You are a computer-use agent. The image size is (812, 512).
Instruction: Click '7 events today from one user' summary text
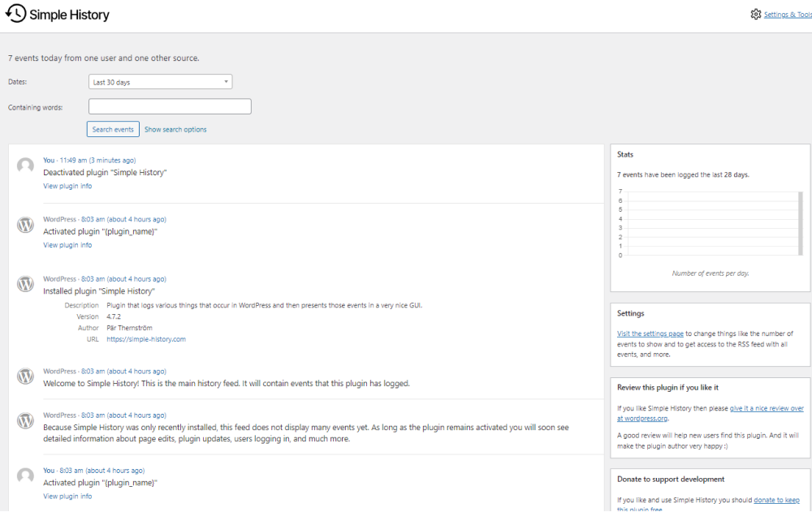[x=104, y=58]
